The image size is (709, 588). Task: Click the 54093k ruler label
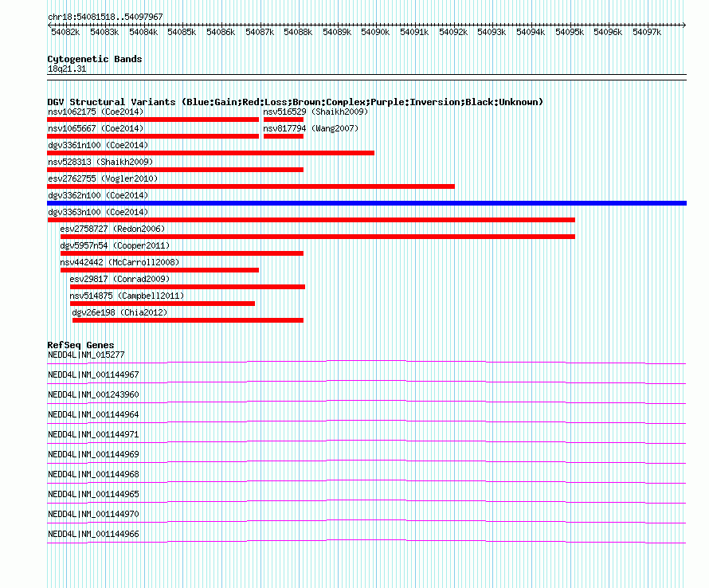[x=492, y=32]
